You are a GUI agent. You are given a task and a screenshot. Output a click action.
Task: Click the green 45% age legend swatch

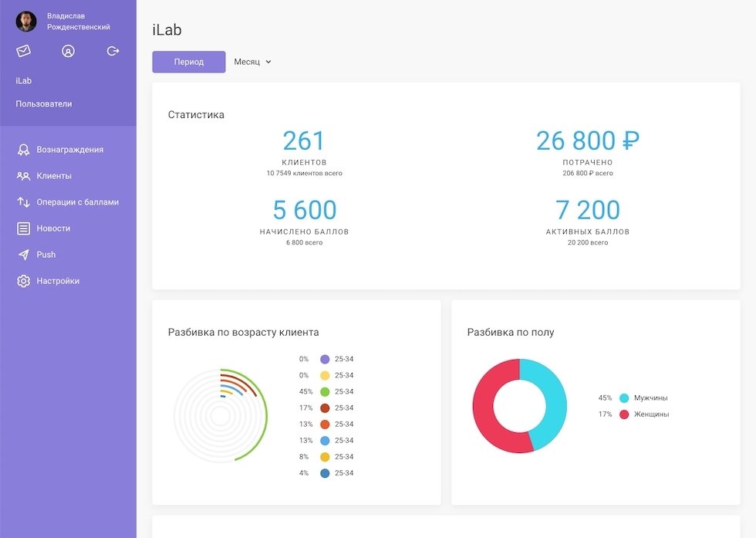pos(325,392)
